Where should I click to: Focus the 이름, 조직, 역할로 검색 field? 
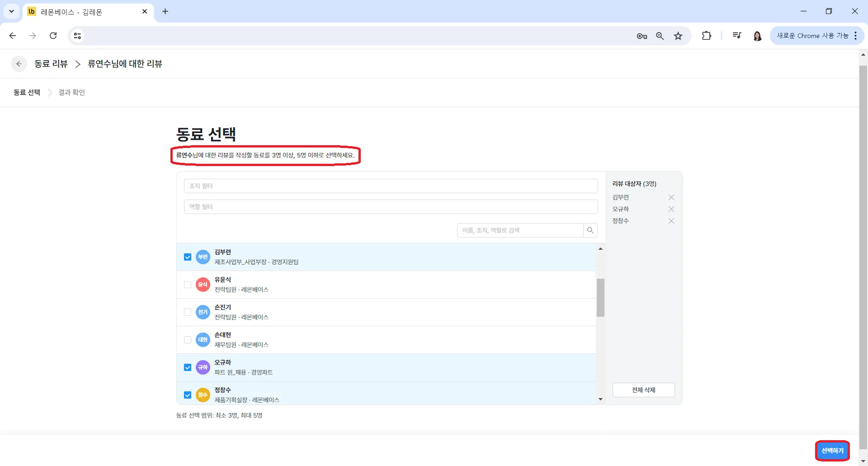click(x=520, y=230)
